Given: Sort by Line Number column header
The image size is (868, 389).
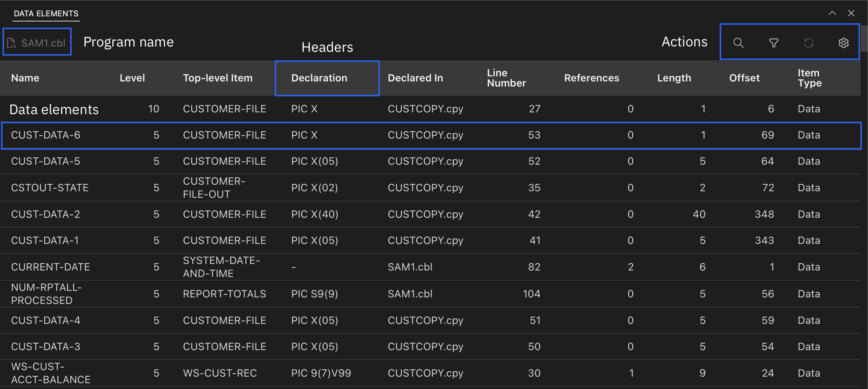Looking at the screenshot, I should pos(506,78).
